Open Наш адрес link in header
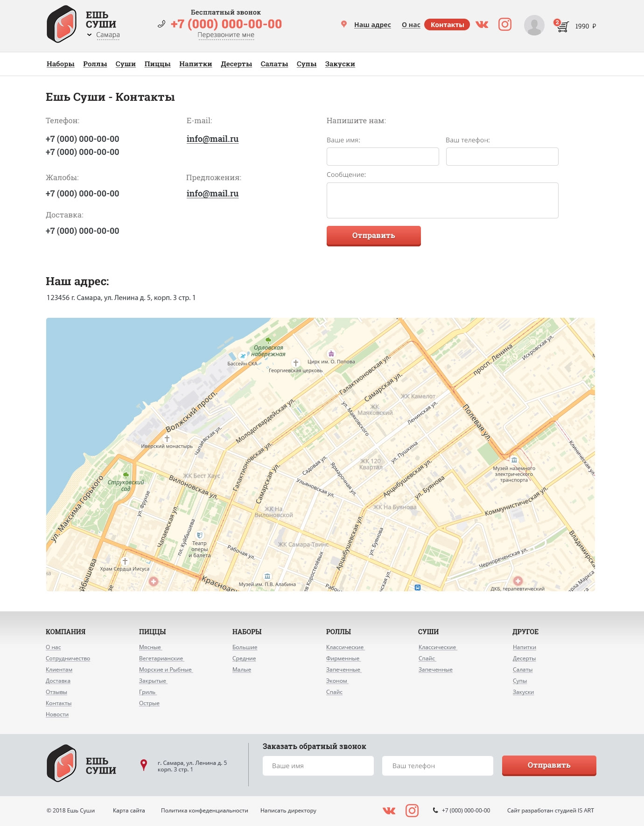This screenshot has height=826, width=644. coord(372,25)
